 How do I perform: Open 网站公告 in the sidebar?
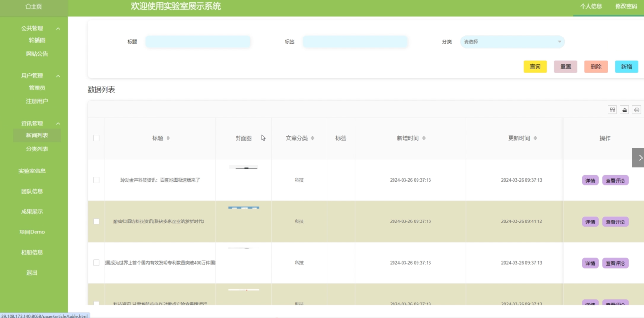(x=37, y=54)
